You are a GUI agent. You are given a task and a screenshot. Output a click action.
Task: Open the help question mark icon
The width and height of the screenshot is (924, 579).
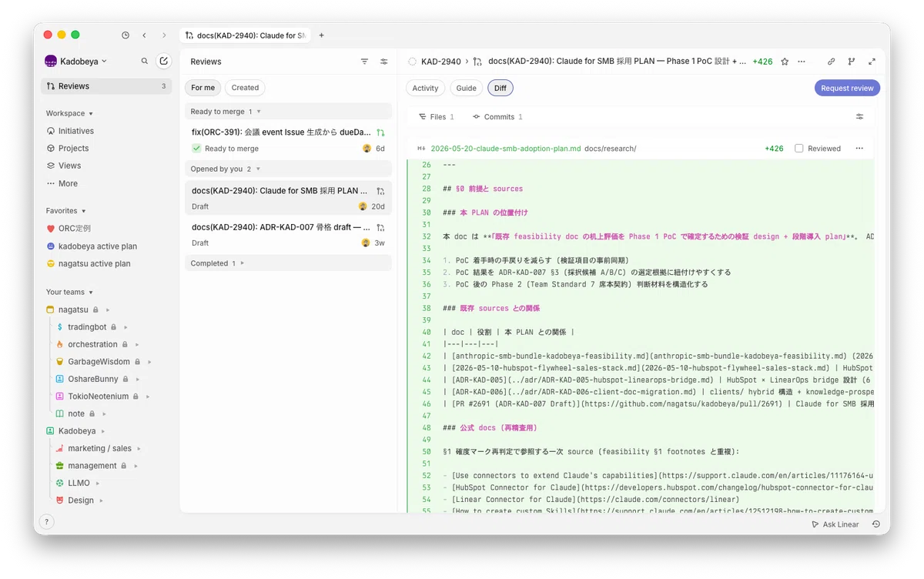point(46,522)
